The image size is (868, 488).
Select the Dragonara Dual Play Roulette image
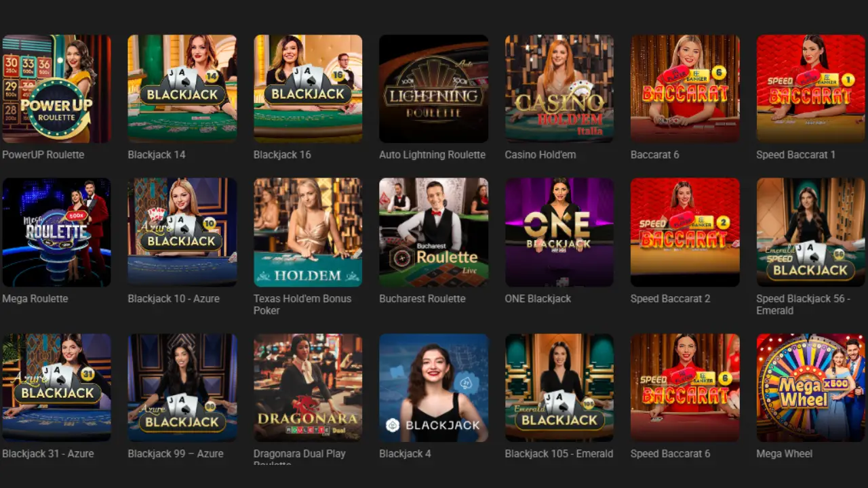tap(308, 388)
